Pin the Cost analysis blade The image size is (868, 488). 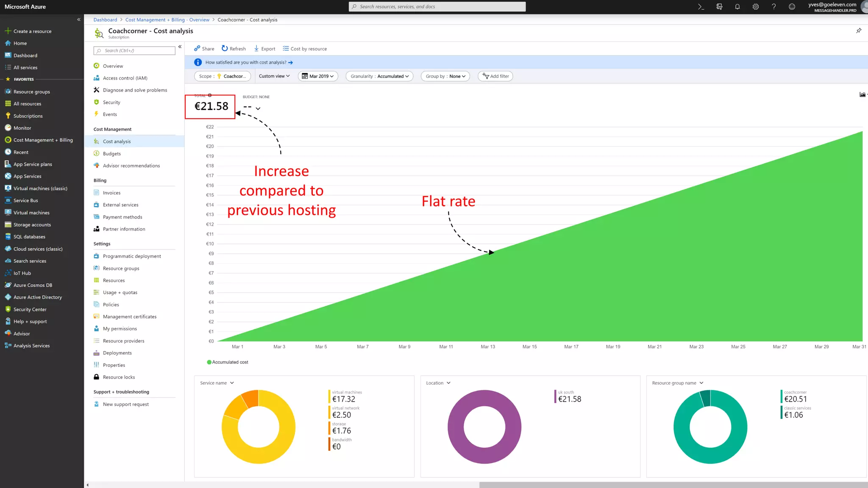(x=859, y=30)
